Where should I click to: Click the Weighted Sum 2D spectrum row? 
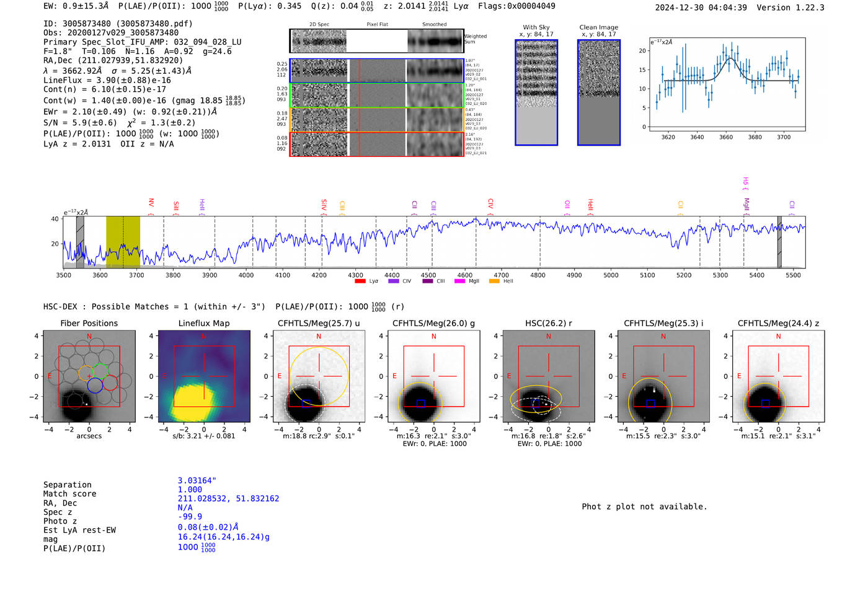point(376,41)
